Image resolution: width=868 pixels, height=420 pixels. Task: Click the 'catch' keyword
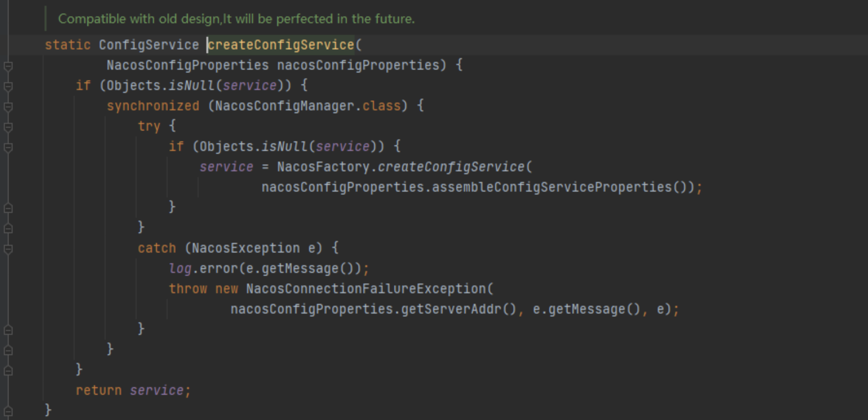pyautogui.click(x=157, y=248)
